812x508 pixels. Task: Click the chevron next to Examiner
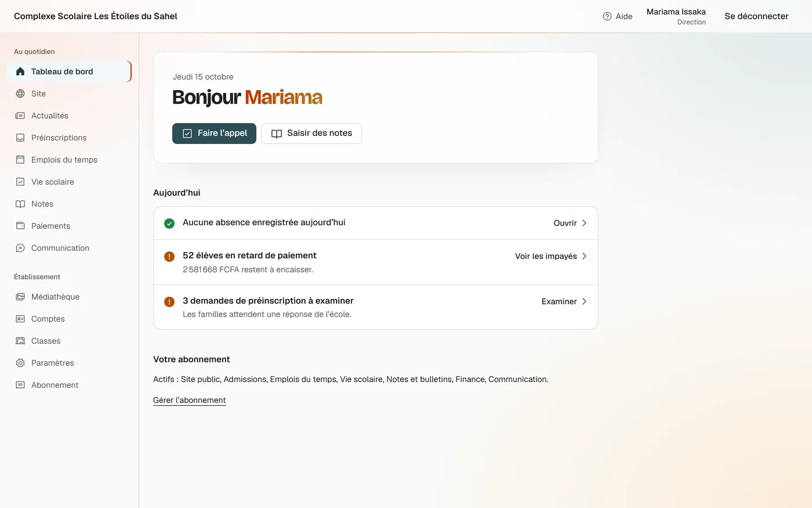584,301
